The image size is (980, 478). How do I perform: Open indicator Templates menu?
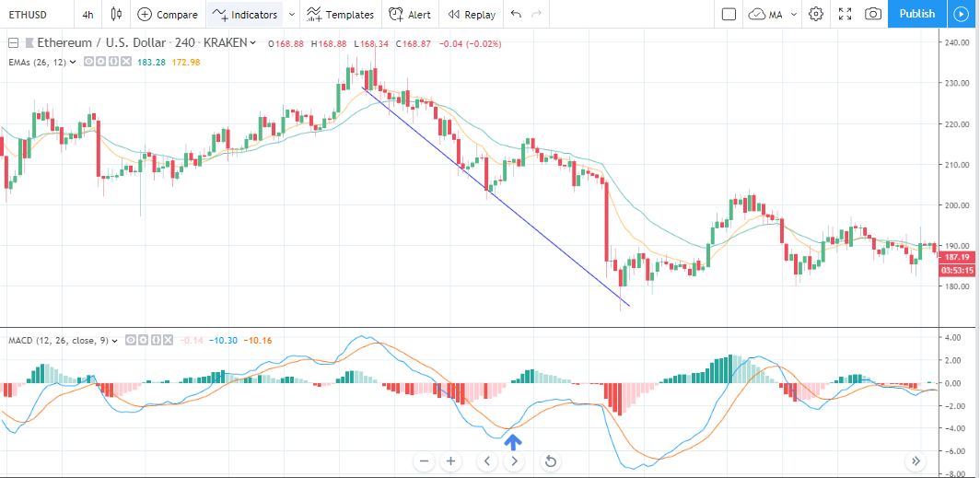point(341,14)
